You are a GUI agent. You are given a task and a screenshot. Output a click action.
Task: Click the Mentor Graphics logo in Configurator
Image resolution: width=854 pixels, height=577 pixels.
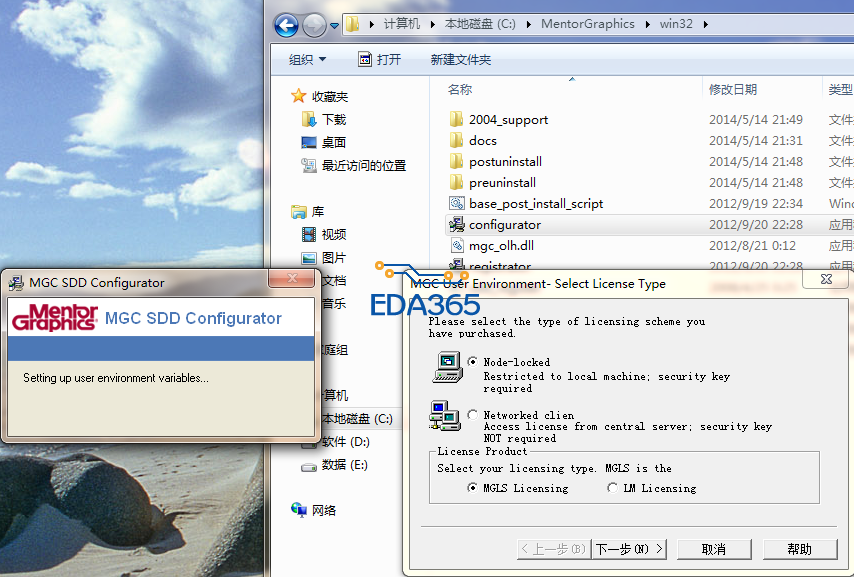(54, 317)
